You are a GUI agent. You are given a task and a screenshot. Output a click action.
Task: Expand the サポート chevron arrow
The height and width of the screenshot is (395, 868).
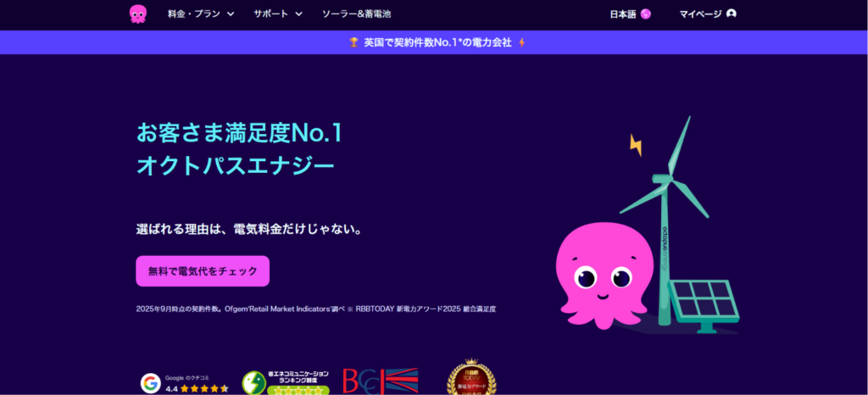299,14
